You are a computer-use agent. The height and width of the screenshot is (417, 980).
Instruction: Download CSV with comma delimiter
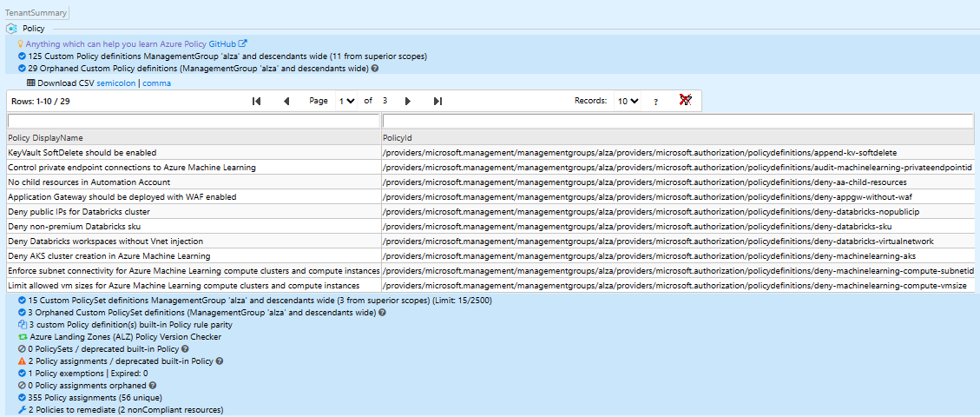pyautogui.click(x=156, y=83)
